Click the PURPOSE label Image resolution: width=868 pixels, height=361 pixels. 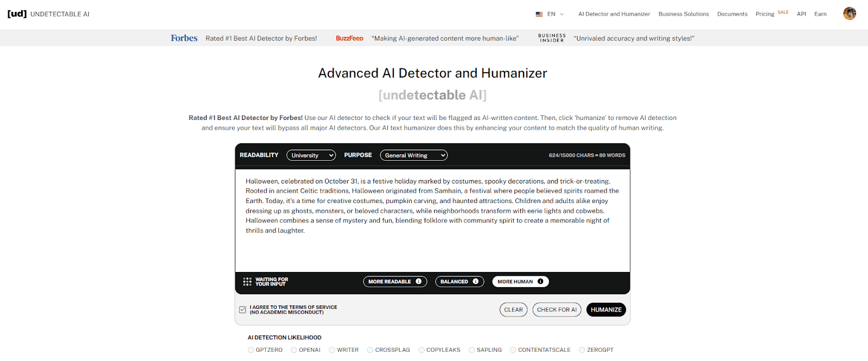point(358,155)
